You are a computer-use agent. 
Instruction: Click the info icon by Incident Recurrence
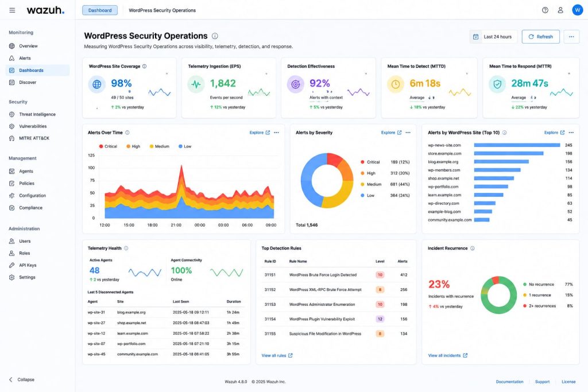(x=473, y=248)
